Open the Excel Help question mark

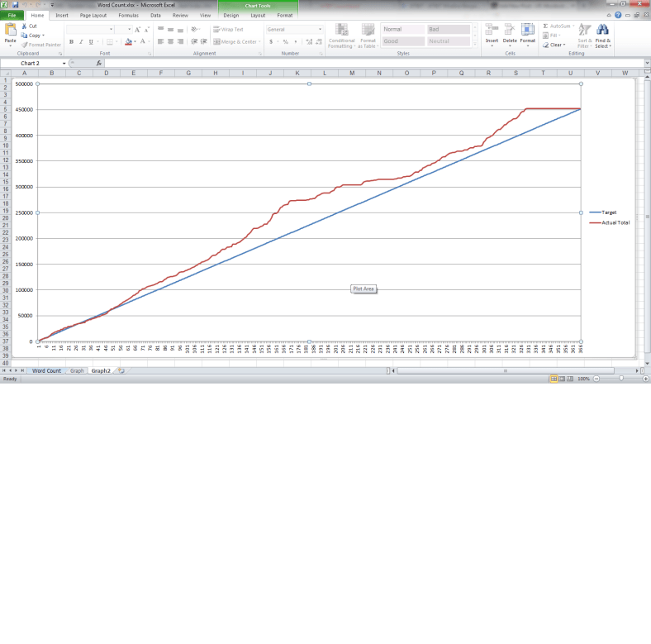tap(618, 15)
